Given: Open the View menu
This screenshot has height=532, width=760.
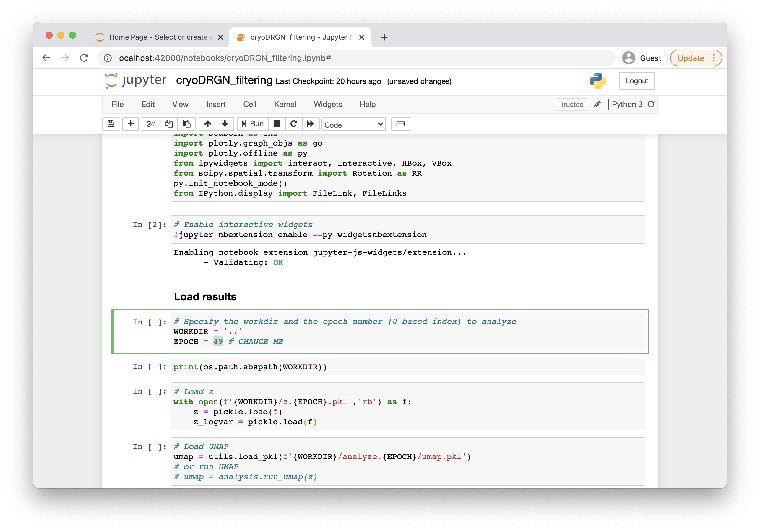Looking at the screenshot, I should [x=180, y=105].
